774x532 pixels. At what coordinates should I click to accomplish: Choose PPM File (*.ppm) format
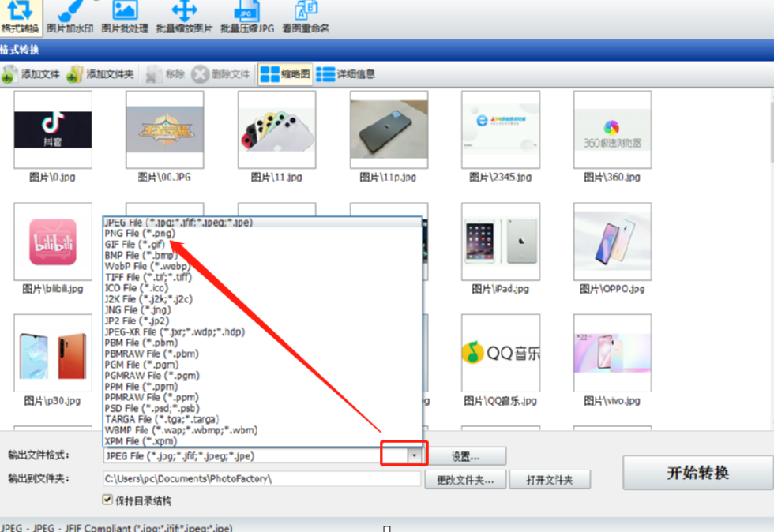262,387
